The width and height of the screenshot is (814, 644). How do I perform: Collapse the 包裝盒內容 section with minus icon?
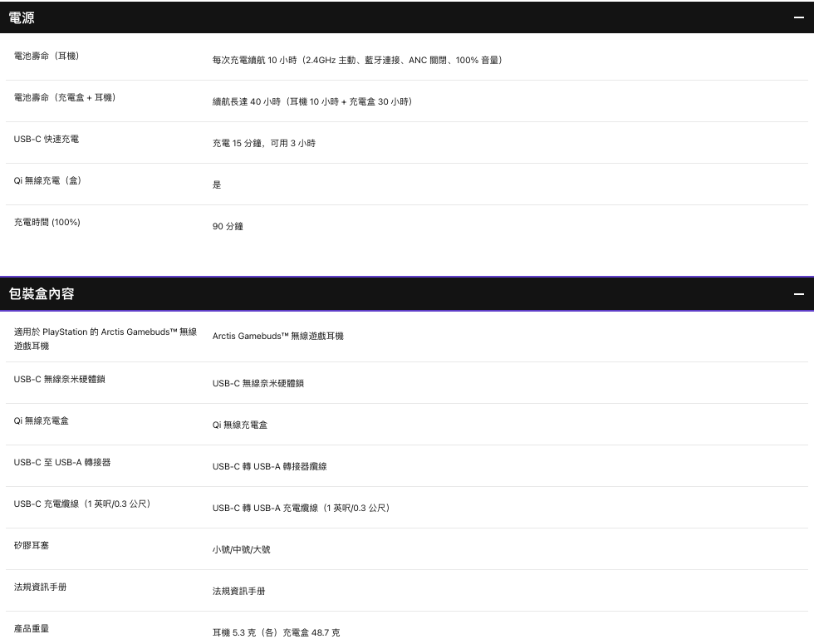coord(798,294)
